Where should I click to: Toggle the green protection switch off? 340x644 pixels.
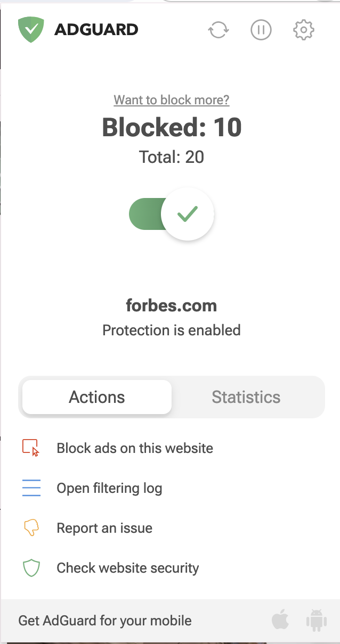point(172,214)
